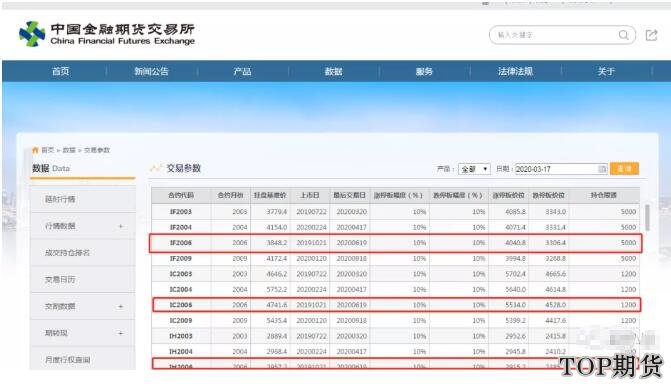This screenshot has height=390, width=671.
Task: Click the 持仓限额 column header
Action: tap(604, 195)
